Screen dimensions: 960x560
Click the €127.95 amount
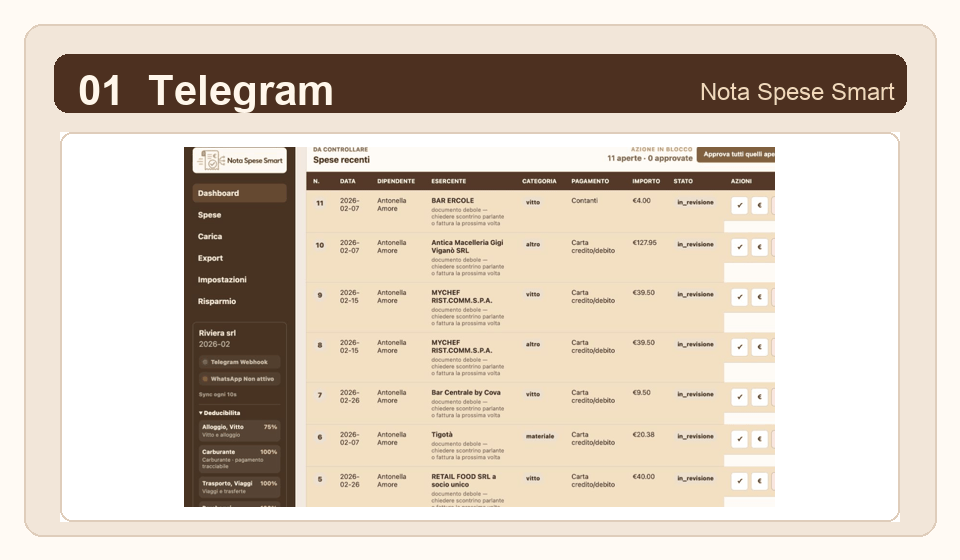[645, 243]
